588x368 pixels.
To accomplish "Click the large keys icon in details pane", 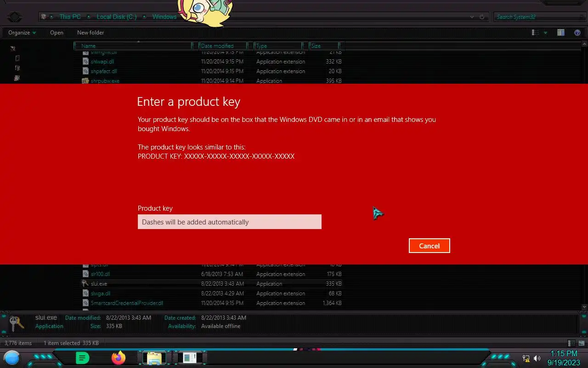I will pyautogui.click(x=17, y=323).
